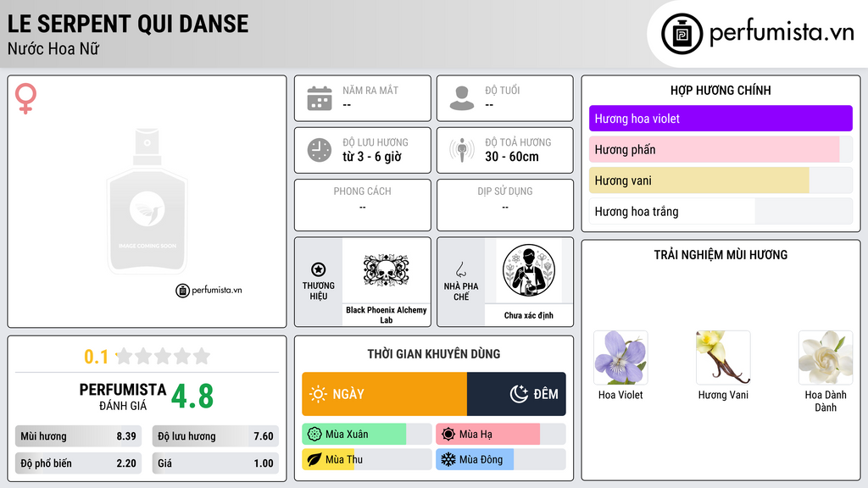Click the yellow 0.1 user rating value
Viewport: 868px width, 488px height.
[x=96, y=357]
